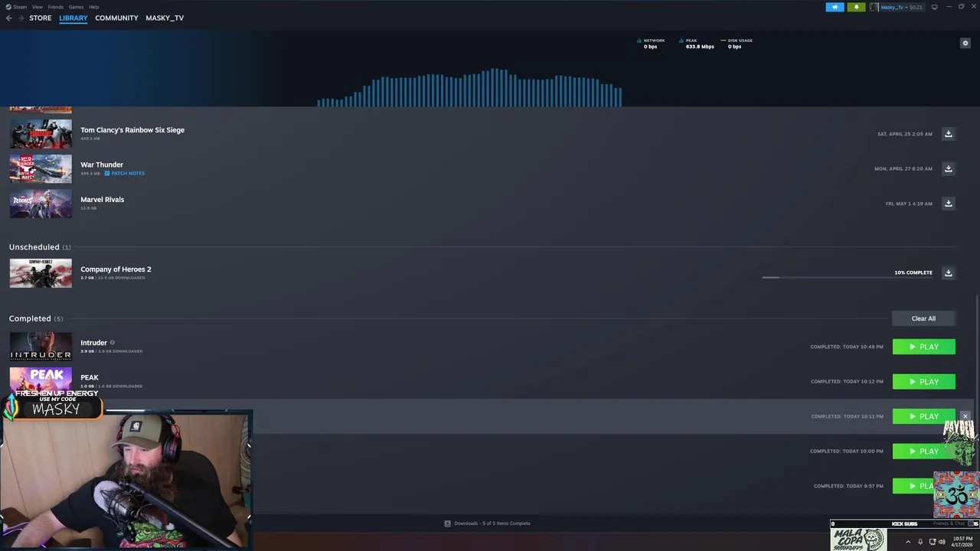Viewport: 980px width, 551px height.
Task: Open the MASKY_TV profile tab
Action: (x=165, y=18)
